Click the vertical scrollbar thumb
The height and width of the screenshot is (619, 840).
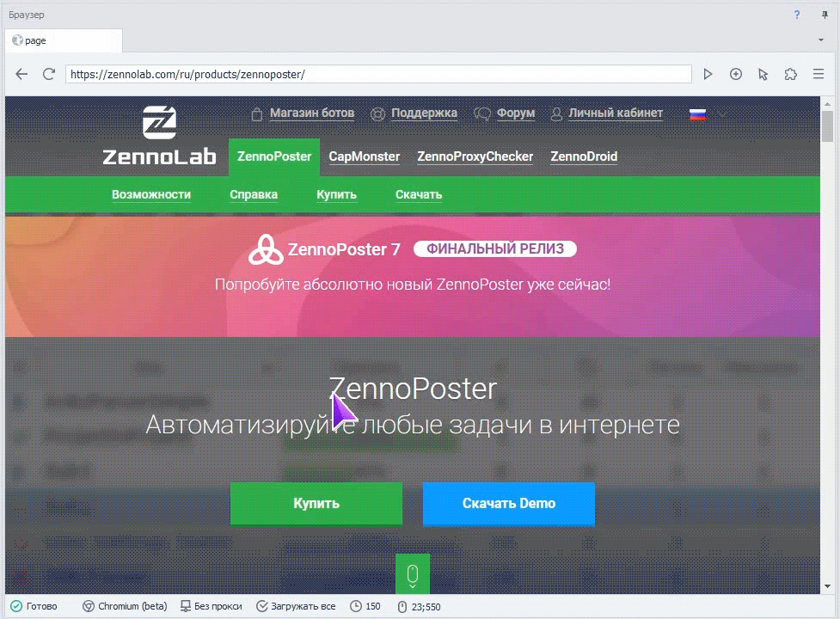[x=828, y=126]
